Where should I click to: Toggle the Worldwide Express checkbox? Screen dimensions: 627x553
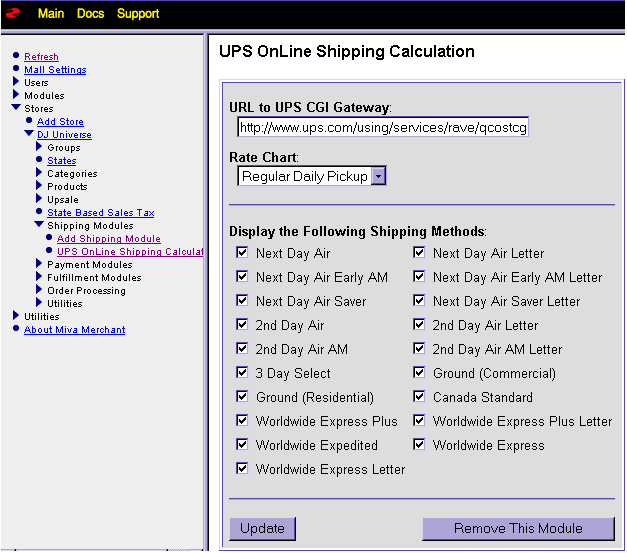[419, 445]
